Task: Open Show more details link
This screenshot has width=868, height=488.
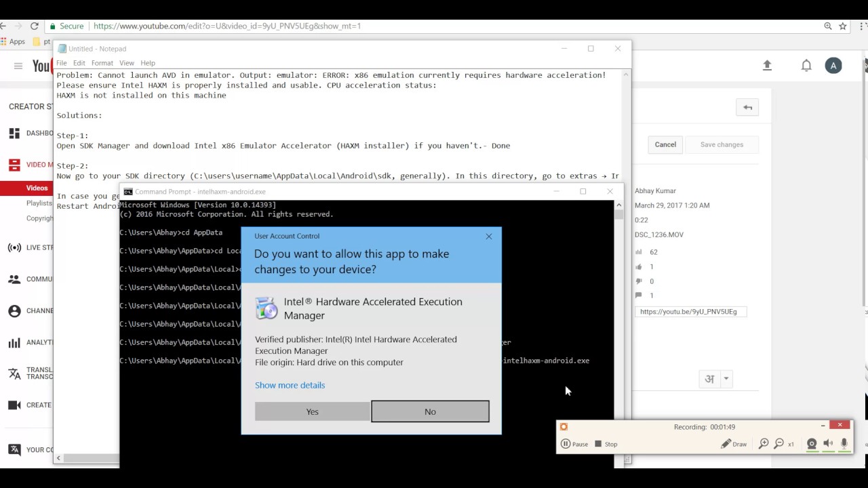Action: click(290, 385)
